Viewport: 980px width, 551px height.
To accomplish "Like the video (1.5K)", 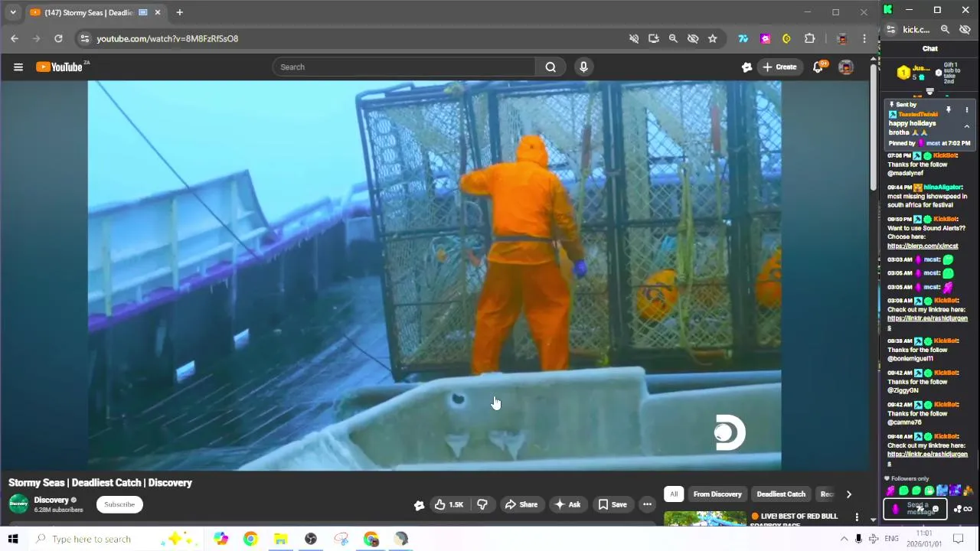I will point(449,504).
